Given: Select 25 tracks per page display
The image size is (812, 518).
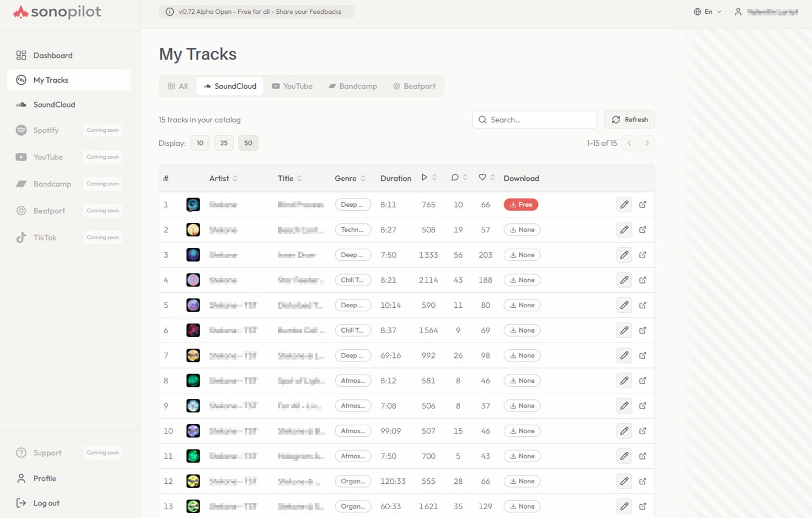Looking at the screenshot, I should 224,142.
